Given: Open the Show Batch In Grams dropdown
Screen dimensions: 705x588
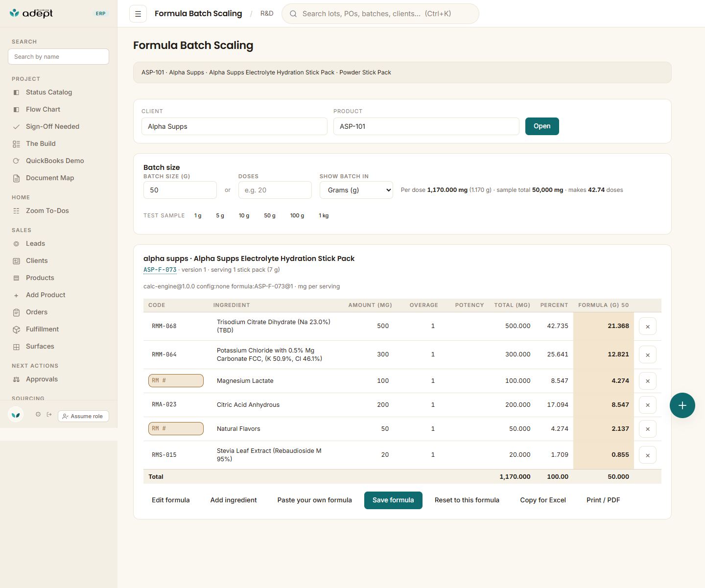Looking at the screenshot, I should click(356, 190).
